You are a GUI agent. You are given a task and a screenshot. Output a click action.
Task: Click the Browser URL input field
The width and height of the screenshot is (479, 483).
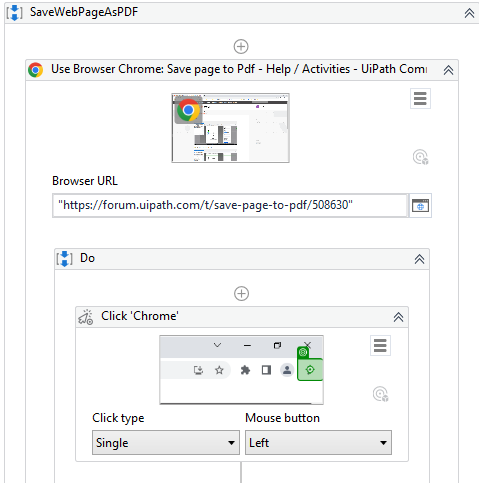230,205
